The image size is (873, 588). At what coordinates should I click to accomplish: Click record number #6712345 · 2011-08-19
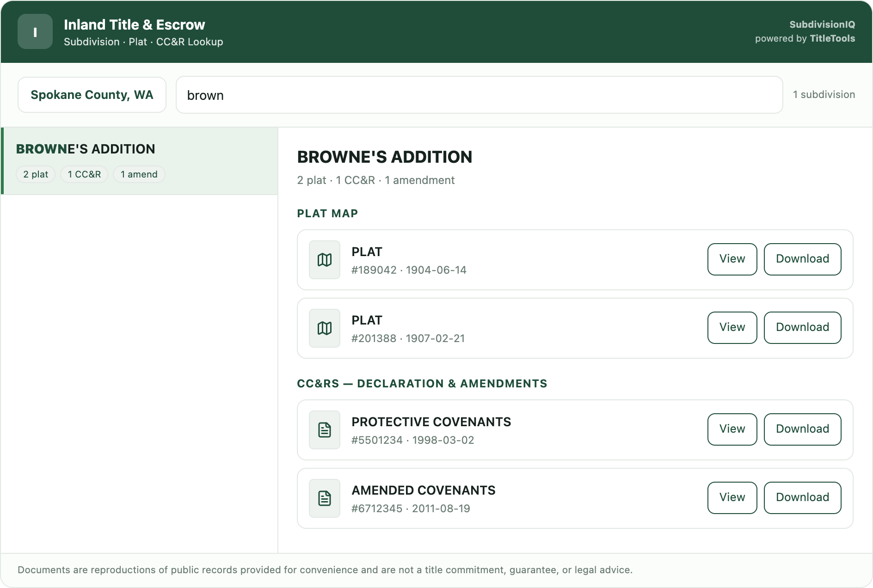point(411,508)
